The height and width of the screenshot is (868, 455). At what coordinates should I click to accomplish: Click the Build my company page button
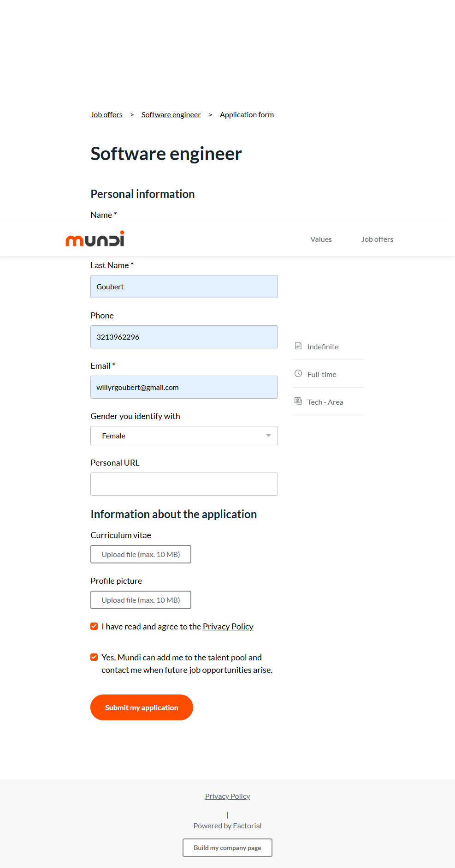227,848
